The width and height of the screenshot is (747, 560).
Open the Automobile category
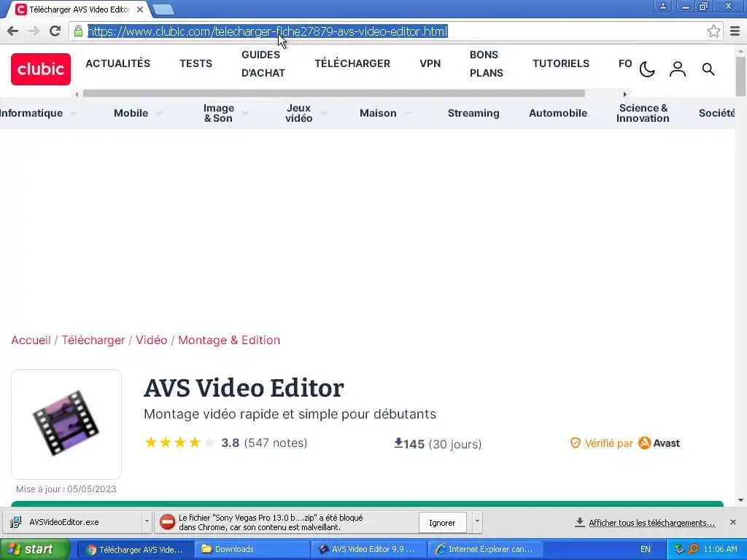point(558,113)
